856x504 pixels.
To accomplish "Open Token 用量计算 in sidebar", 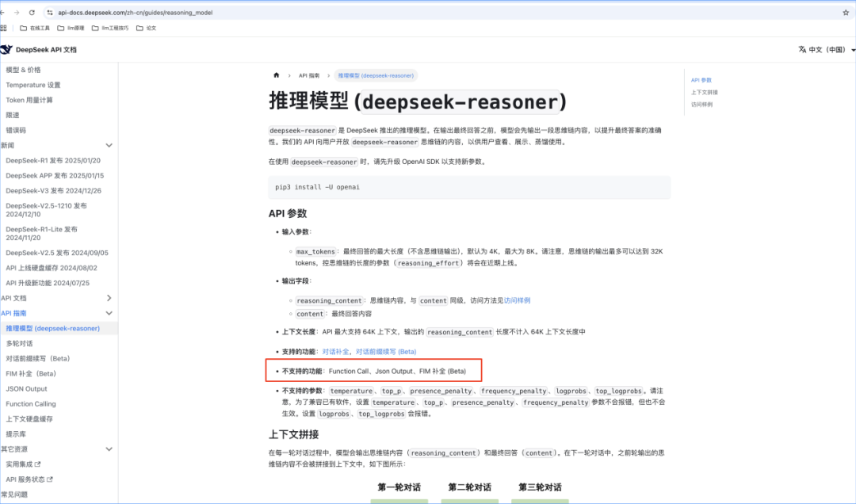I will [29, 101].
